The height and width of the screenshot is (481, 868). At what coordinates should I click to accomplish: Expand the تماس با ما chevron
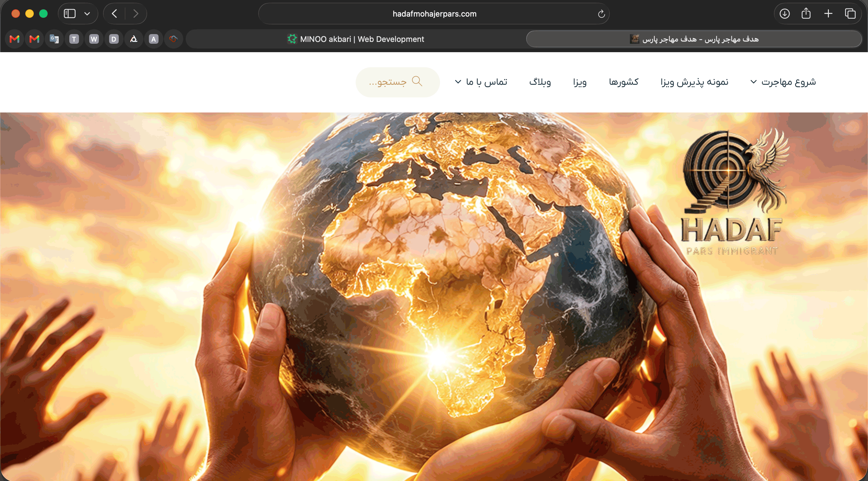click(x=458, y=81)
